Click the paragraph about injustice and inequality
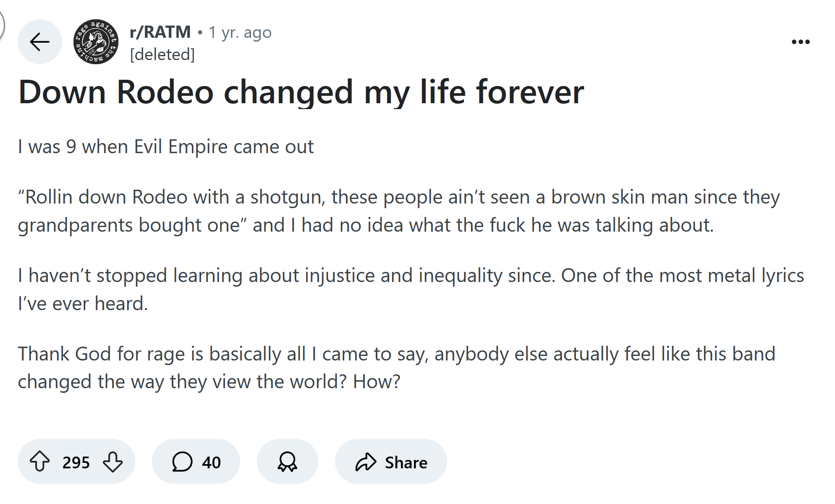 coord(411,289)
